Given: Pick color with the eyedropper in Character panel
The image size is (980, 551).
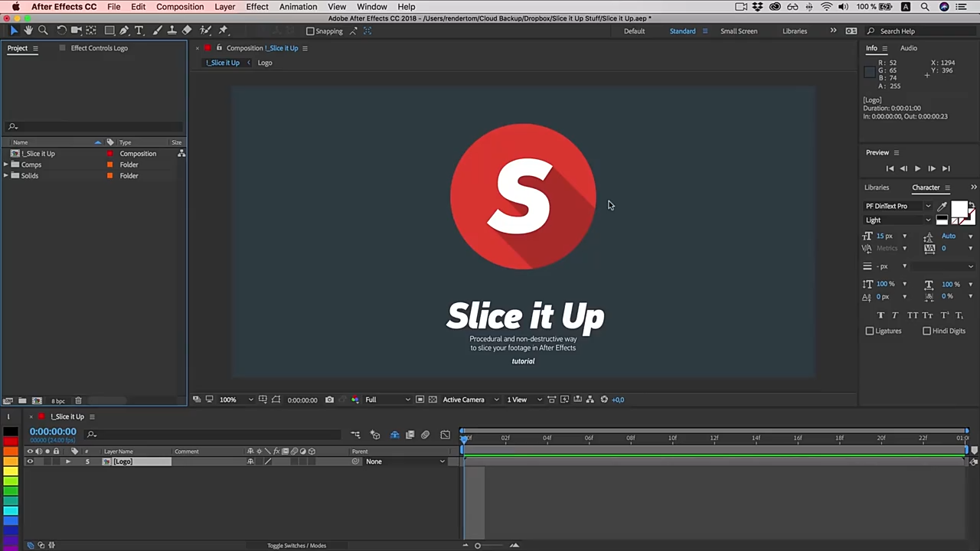Looking at the screenshot, I should 942,206.
